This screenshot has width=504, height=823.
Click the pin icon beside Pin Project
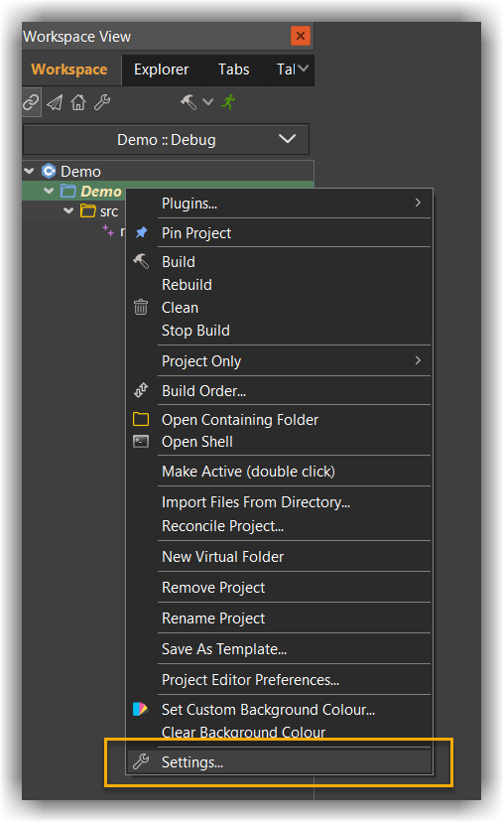141,232
